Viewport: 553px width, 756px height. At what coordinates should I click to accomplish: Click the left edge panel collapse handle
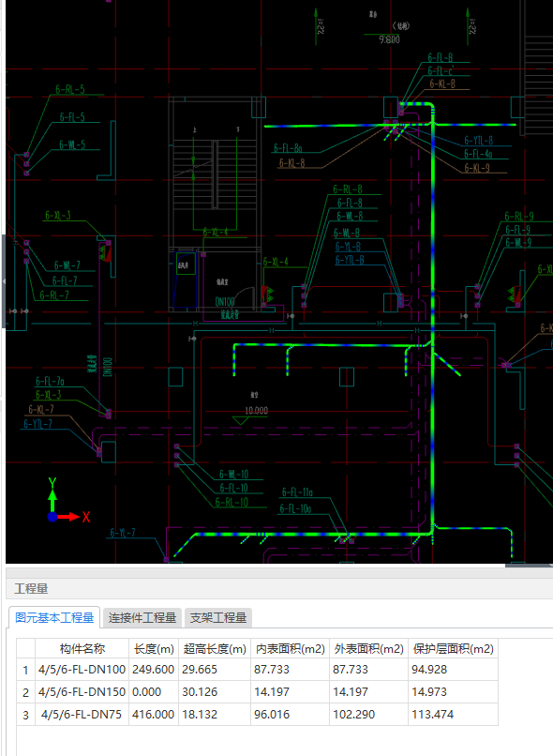point(3,281)
